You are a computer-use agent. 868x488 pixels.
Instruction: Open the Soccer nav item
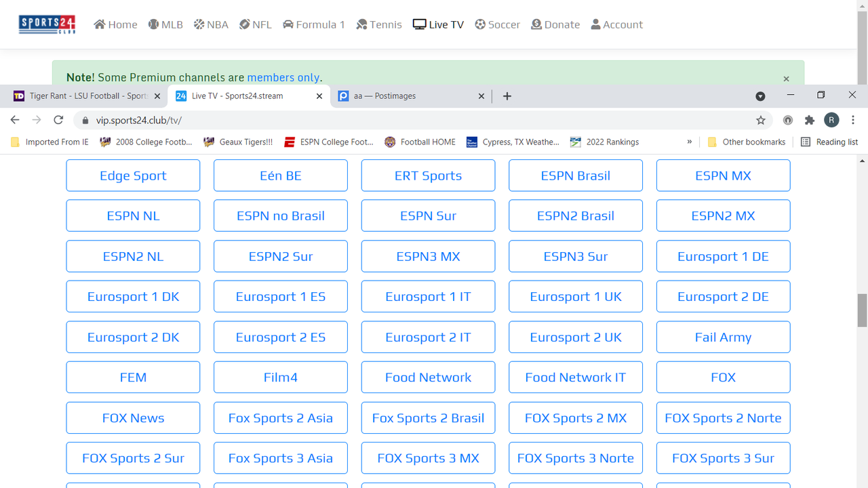[x=497, y=24]
